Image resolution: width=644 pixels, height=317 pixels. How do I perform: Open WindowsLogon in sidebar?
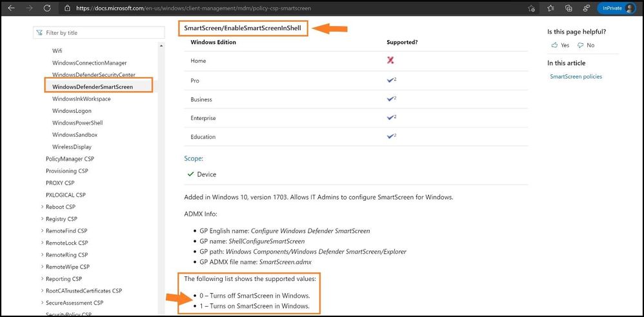72,111
